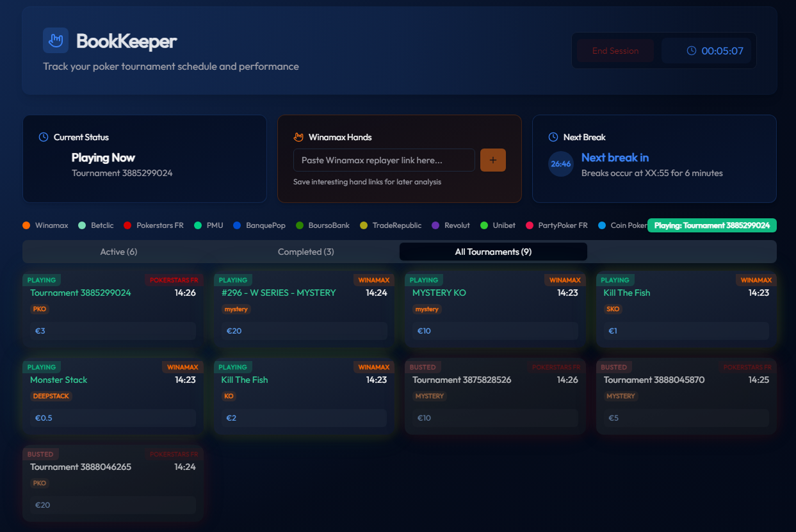This screenshot has height=532, width=796.
Task: Click POKERSTARS FR badge on Tournament 3885299024
Action: (174, 280)
